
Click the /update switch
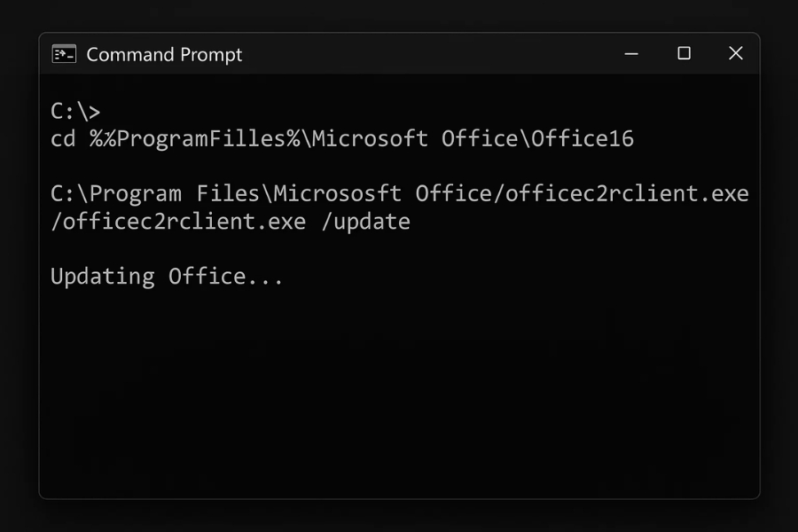tap(365, 222)
